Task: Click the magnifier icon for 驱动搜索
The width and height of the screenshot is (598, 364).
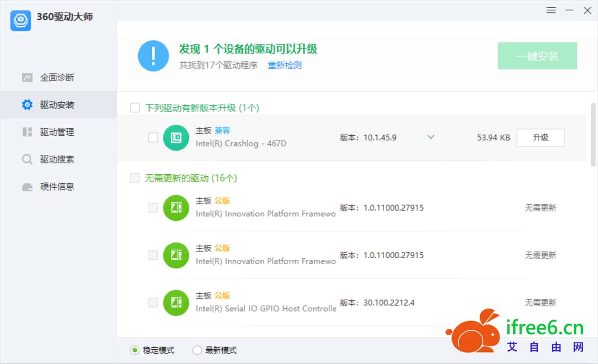Action: coord(27,159)
